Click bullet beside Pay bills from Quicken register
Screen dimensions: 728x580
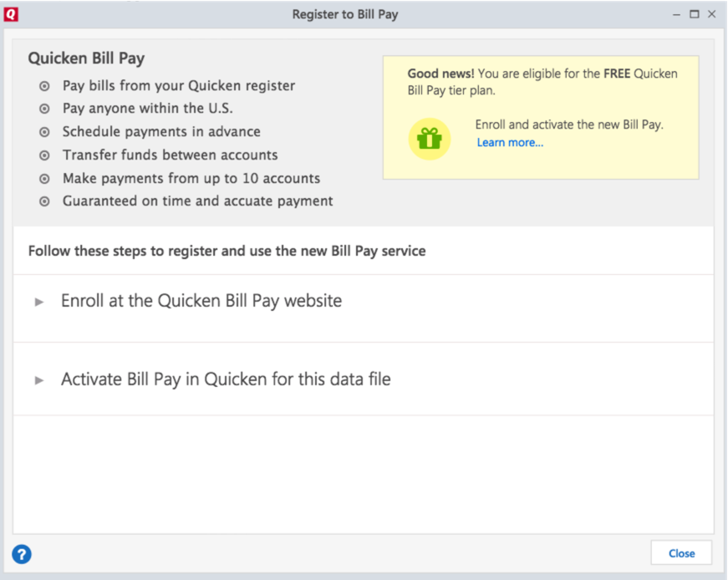pos(44,86)
